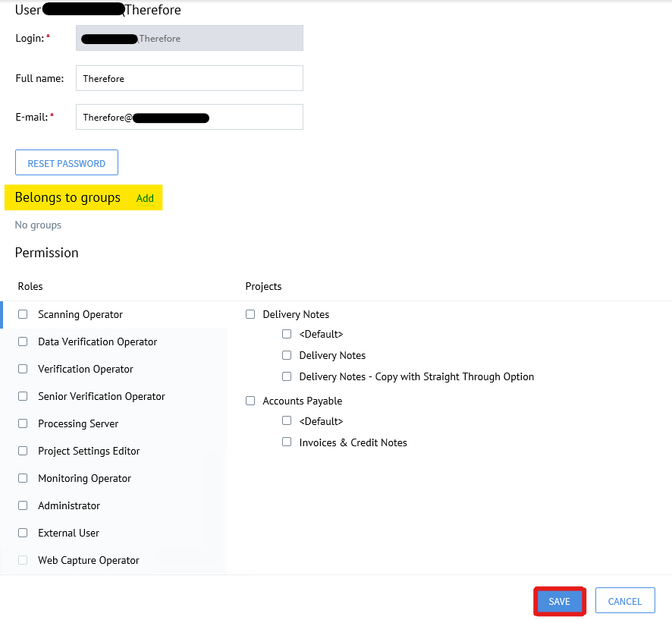Enable Delivery Notes - Copy with Straight Through Option
The image size is (672, 620).
[287, 376]
